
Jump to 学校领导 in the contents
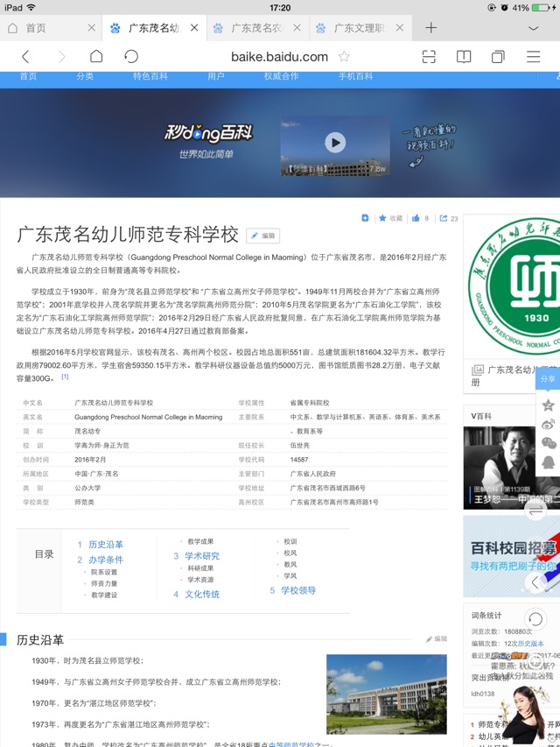(x=298, y=590)
